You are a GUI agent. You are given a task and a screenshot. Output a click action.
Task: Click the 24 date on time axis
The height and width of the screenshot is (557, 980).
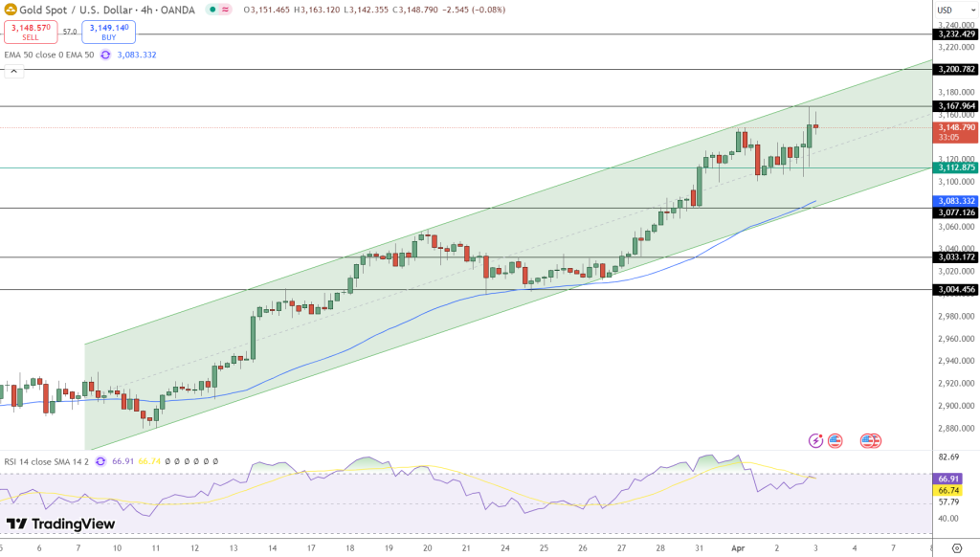(x=505, y=548)
